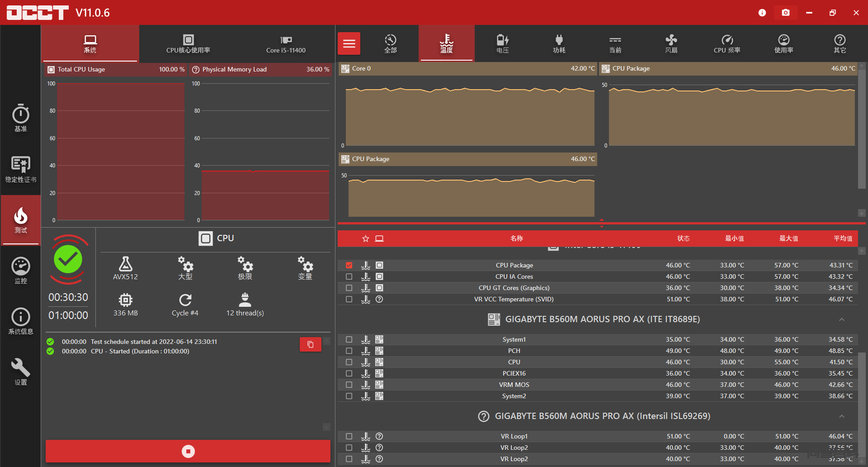
Task: Collapse the GIGABYTE ITE IT8689E sensor group
Action: 841,319
